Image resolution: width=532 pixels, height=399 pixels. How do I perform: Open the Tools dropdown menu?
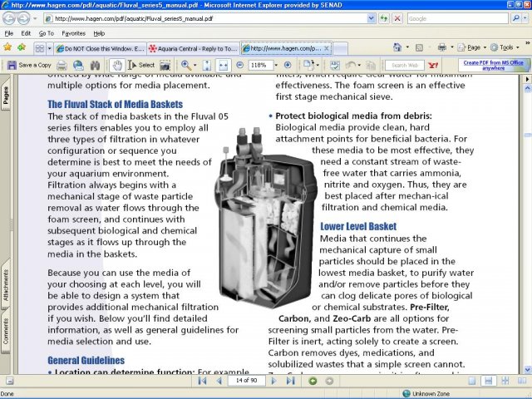(505, 47)
